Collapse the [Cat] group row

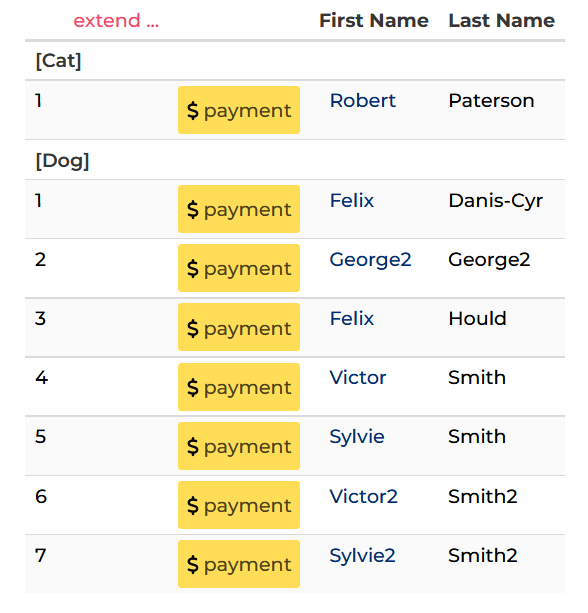pyautogui.click(x=295, y=61)
